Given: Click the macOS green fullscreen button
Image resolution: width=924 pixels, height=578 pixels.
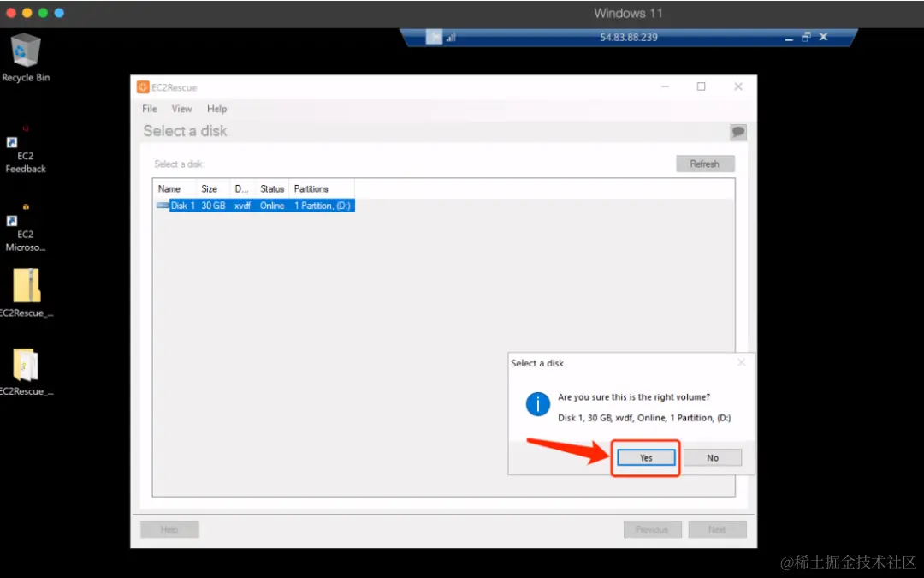Looking at the screenshot, I should (43, 13).
